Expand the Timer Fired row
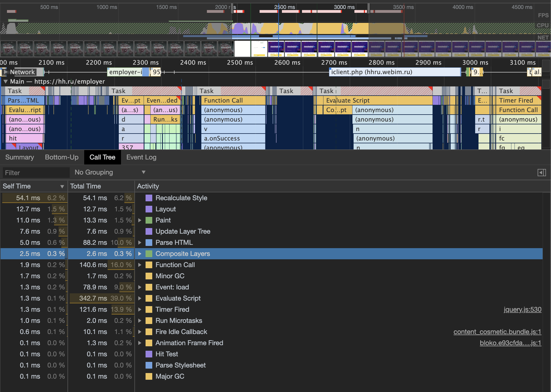This screenshot has height=392, width=551. point(140,309)
